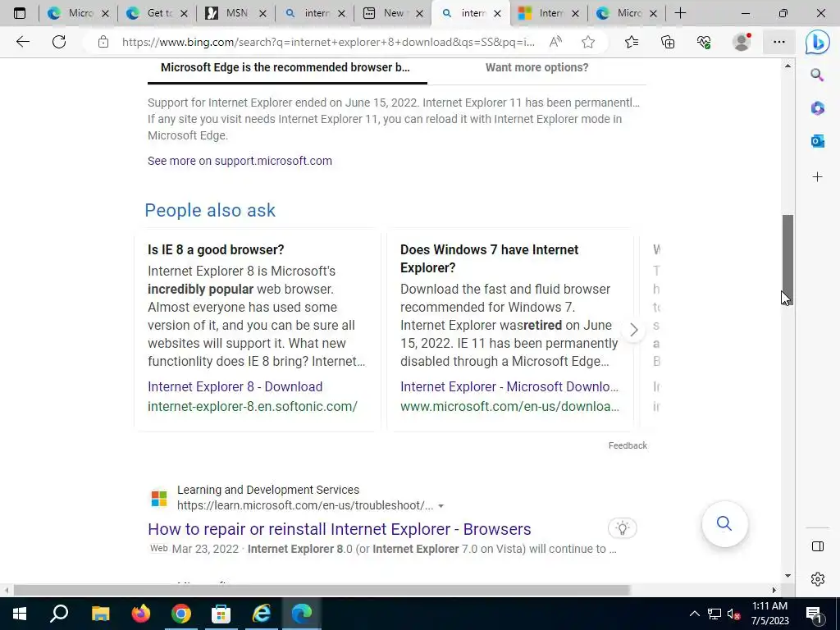Click the scroll right arrow

774,591
